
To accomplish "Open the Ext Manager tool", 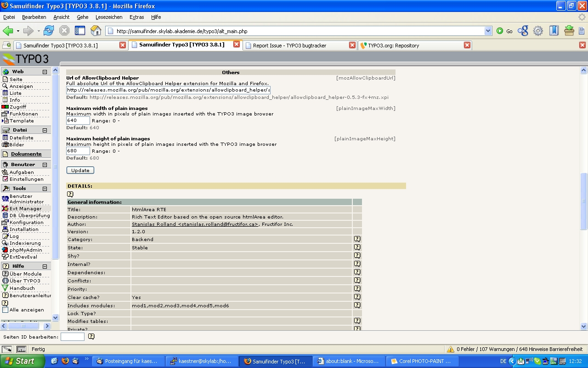I will point(25,208).
